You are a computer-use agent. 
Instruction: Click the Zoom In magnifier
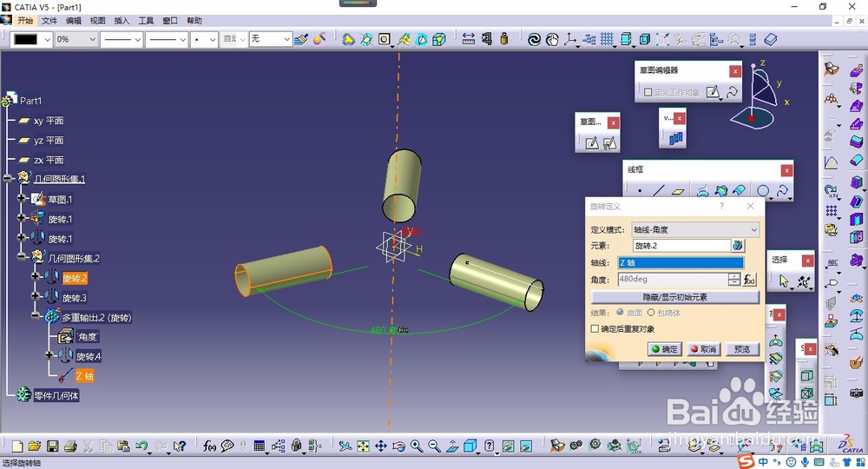(417, 446)
